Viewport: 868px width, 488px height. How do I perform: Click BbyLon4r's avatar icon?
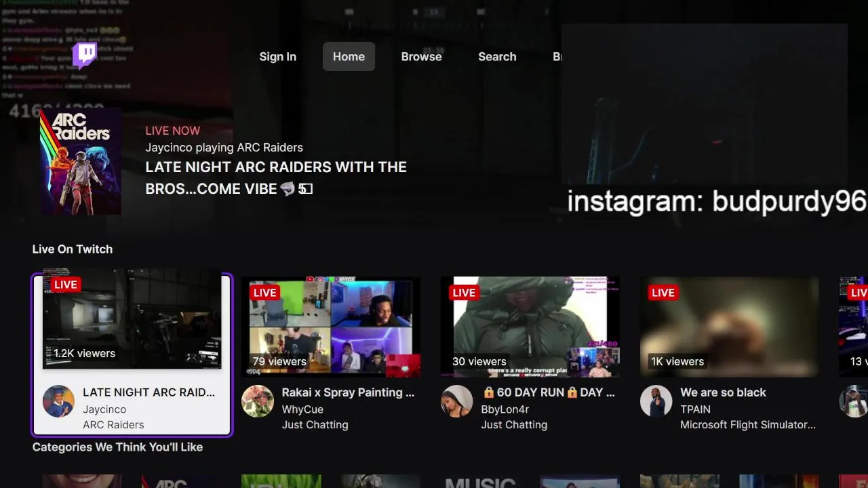(456, 401)
